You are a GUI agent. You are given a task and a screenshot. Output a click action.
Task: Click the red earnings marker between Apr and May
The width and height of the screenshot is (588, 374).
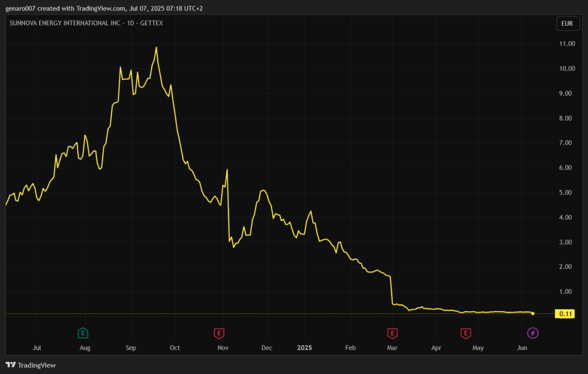(466, 333)
